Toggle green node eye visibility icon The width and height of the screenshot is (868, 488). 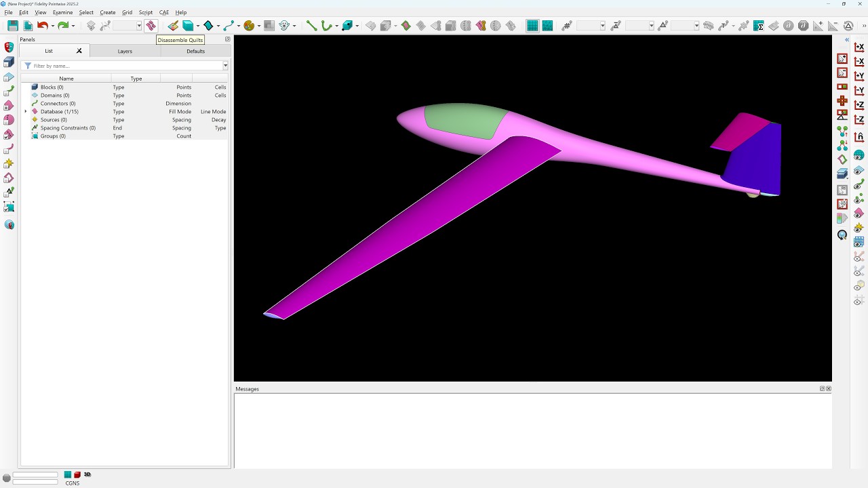pyautogui.click(x=859, y=199)
